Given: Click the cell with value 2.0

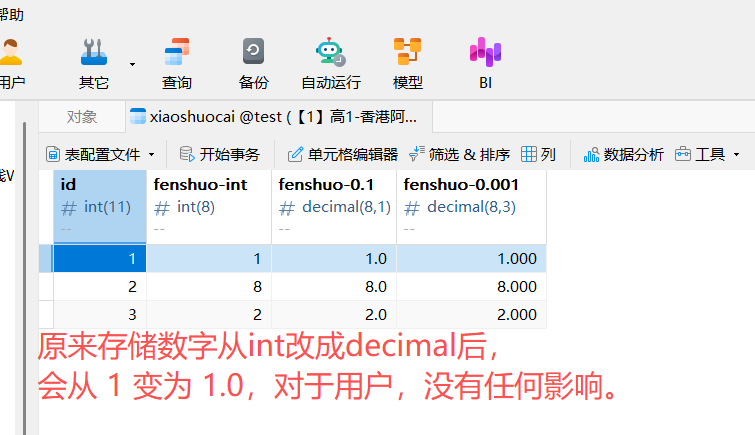Looking at the screenshot, I should coord(334,315).
